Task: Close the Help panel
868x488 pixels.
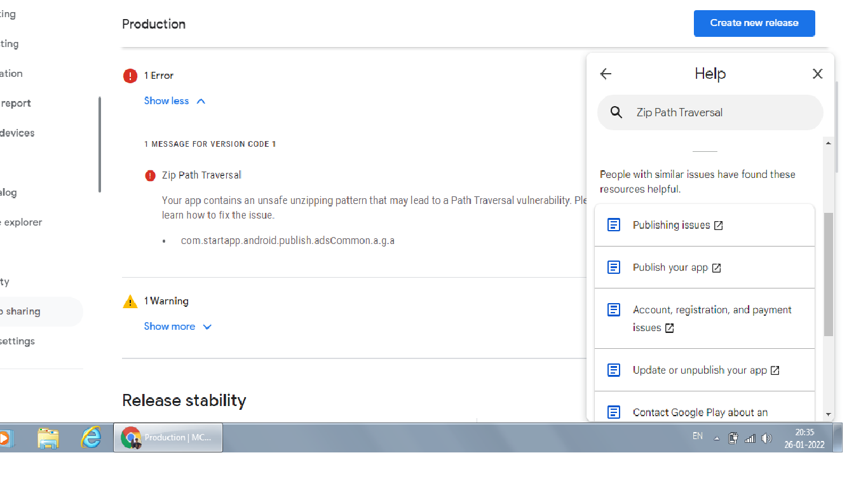Action: click(817, 74)
